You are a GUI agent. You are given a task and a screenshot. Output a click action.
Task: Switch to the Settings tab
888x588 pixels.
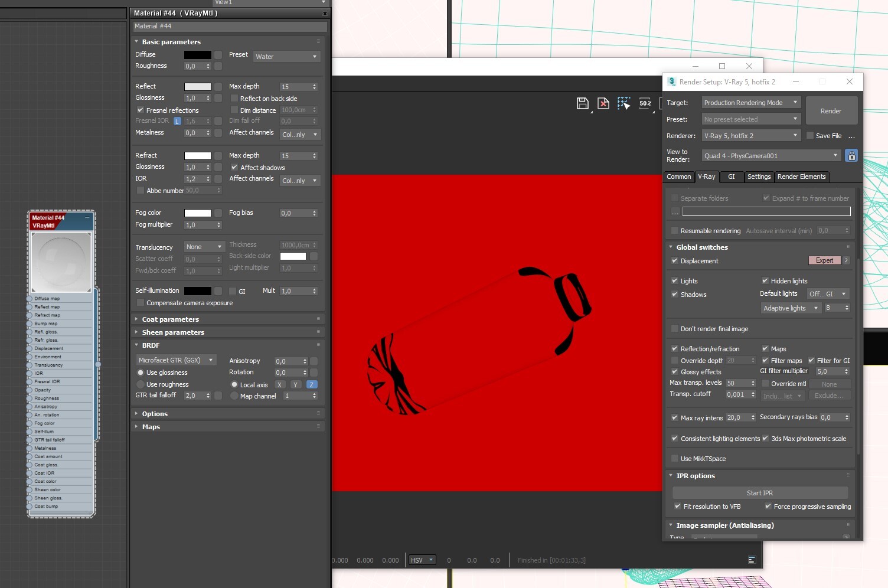pyautogui.click(x=759, y=177)
